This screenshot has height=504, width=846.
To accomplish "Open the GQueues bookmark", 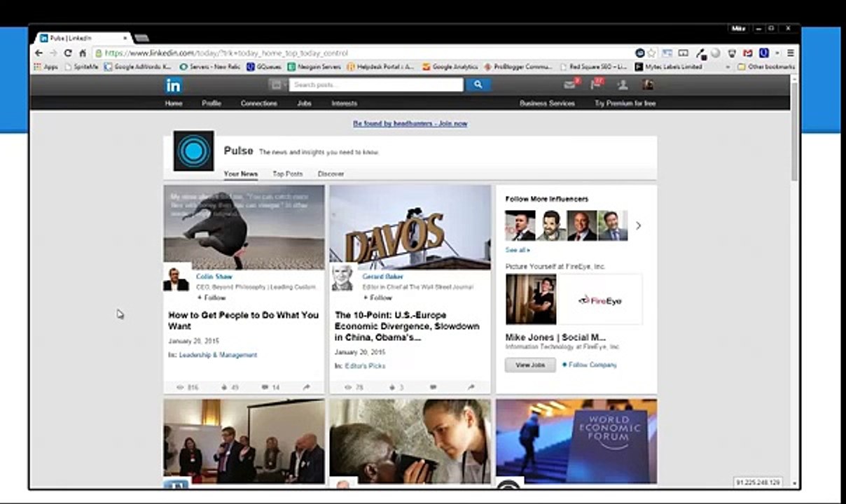I will click(264, 67).
